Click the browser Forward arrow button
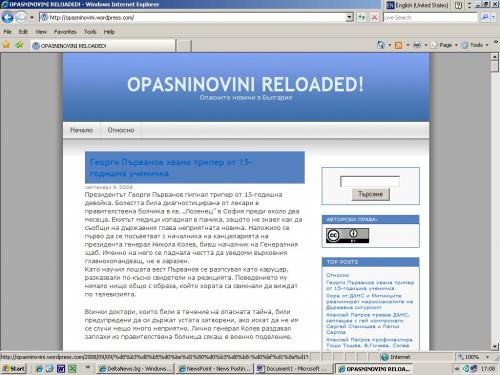 coord(21,17)
